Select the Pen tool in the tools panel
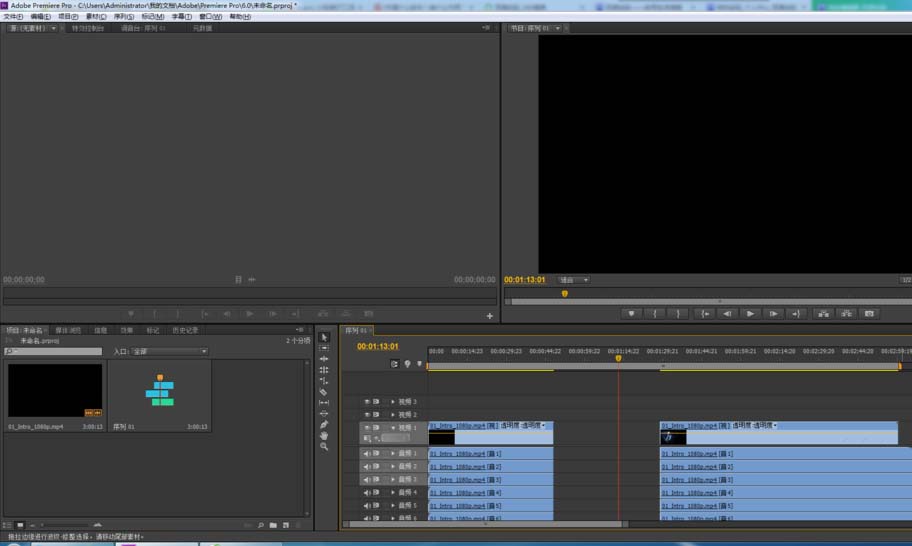Viewport: 912px width, 546px height. point(323,424)
